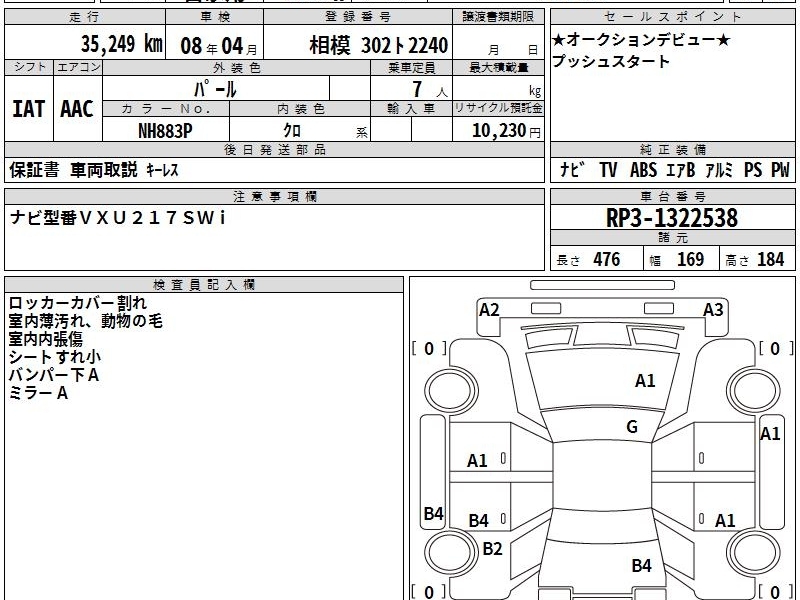Select interior color クロ
The image size is (800, 600).
(292, 131)
